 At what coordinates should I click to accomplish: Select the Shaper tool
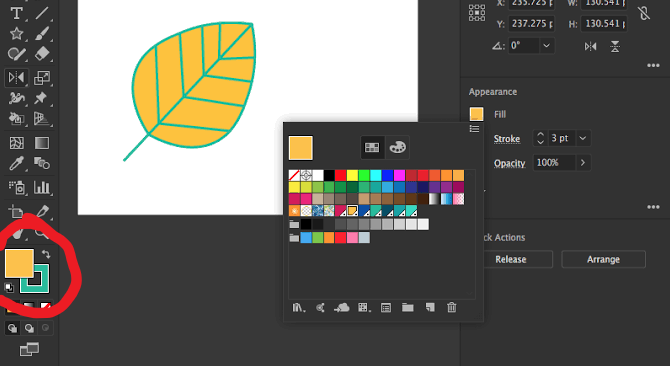pos(16,54)
